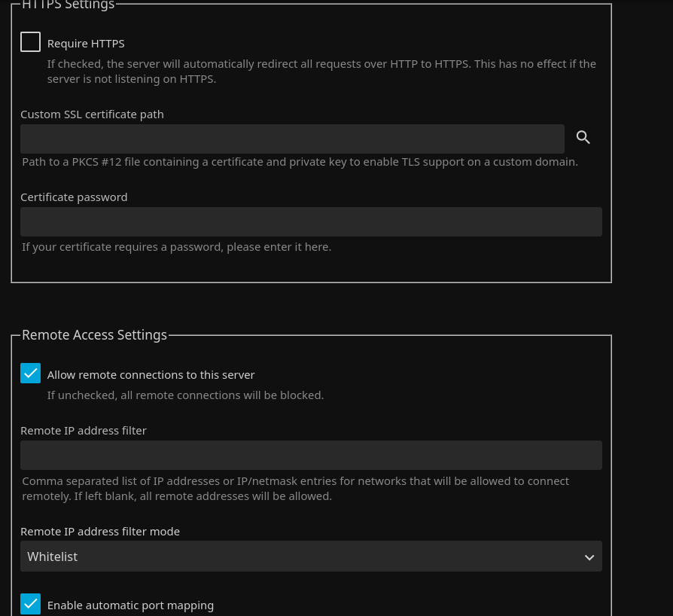Click the chevron arrow in the Whitelist dropdown
The image size is (673, 616).
coord(589,557)
